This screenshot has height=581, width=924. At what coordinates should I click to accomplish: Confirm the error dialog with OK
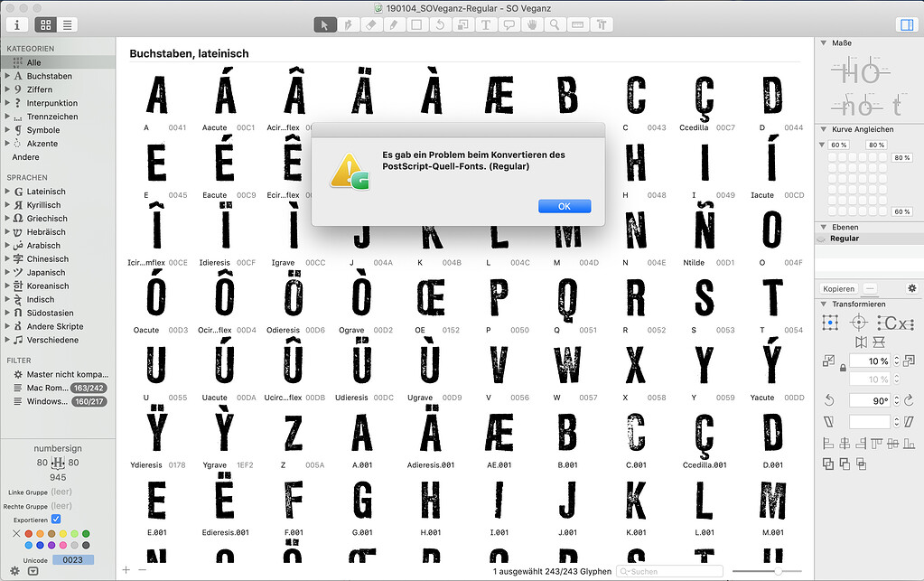pyautogui.click(x=565, y=206)
